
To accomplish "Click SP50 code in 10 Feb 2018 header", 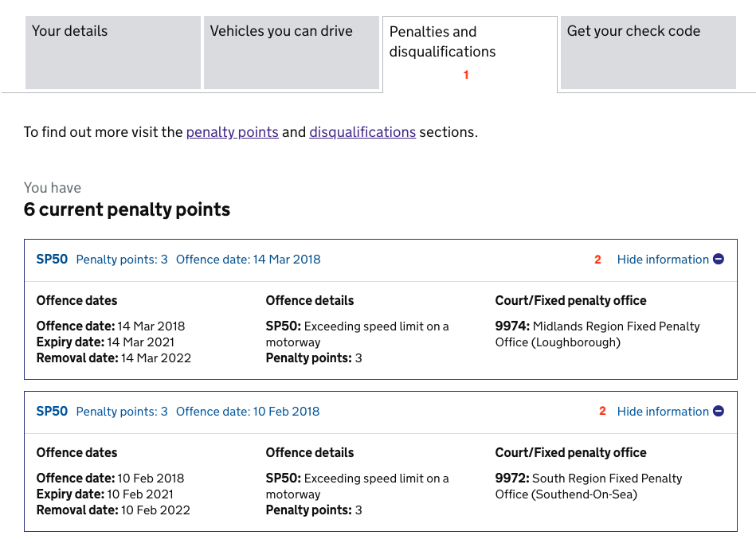I will (x=52, y=412).
